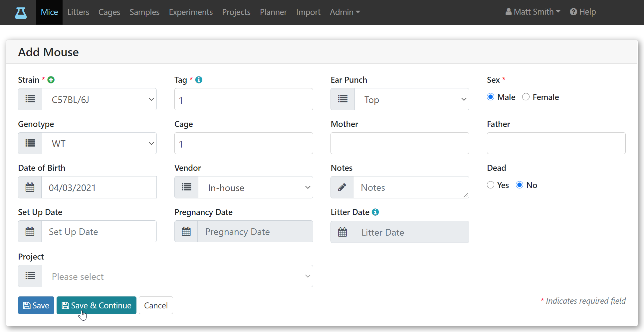Screen dimensions: 644x332
Task: Cancel adding the mouse
Action: pos(156,305)
